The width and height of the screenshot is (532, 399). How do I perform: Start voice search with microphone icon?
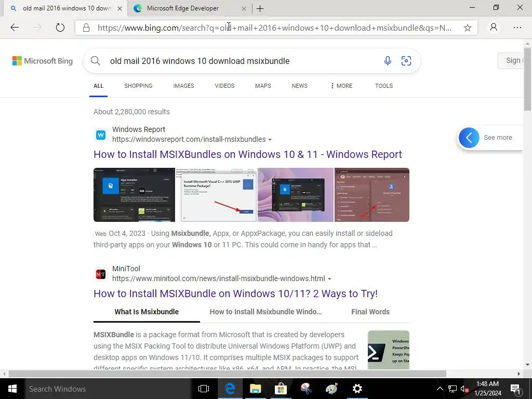tap(388, 61)
